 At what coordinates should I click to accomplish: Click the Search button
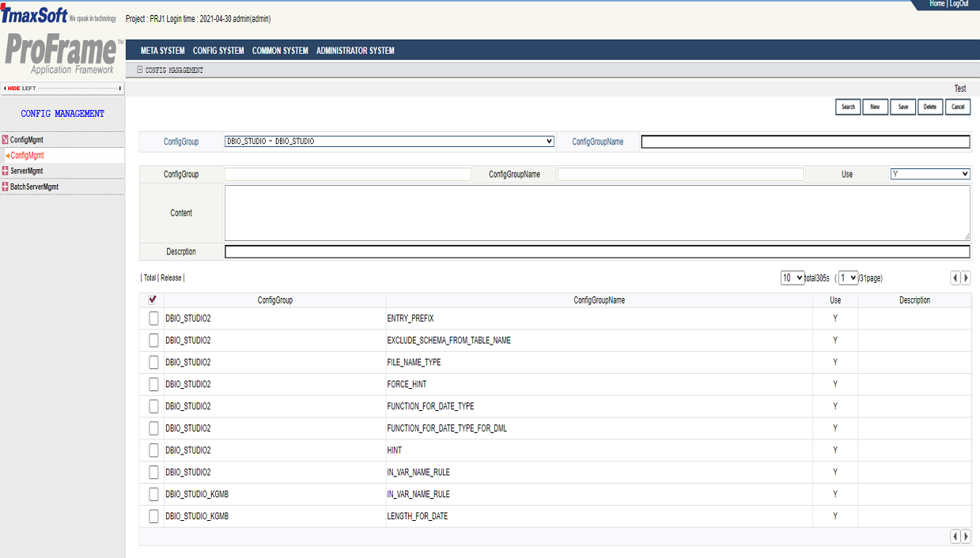point(848,107)
